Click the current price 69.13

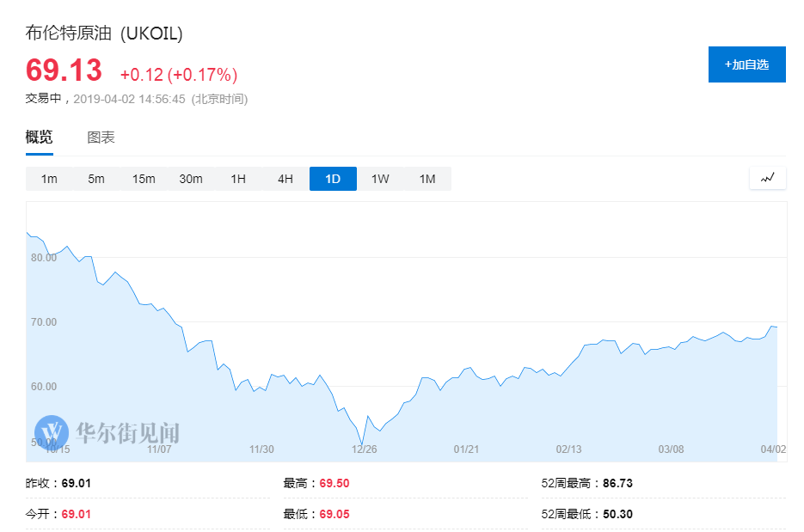(x=64, y=70)
